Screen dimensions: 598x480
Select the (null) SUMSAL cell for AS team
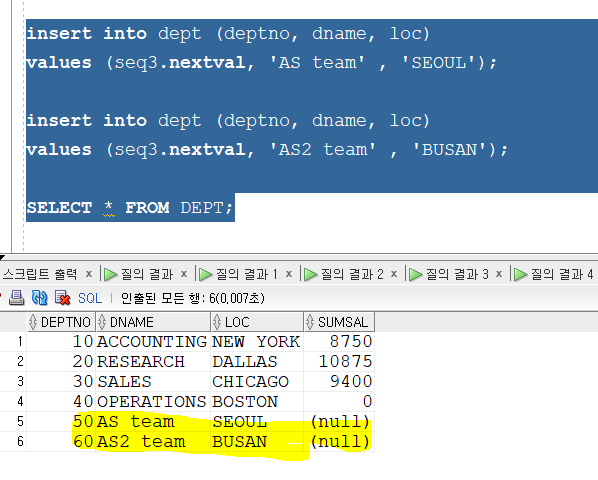pos(339,422)
